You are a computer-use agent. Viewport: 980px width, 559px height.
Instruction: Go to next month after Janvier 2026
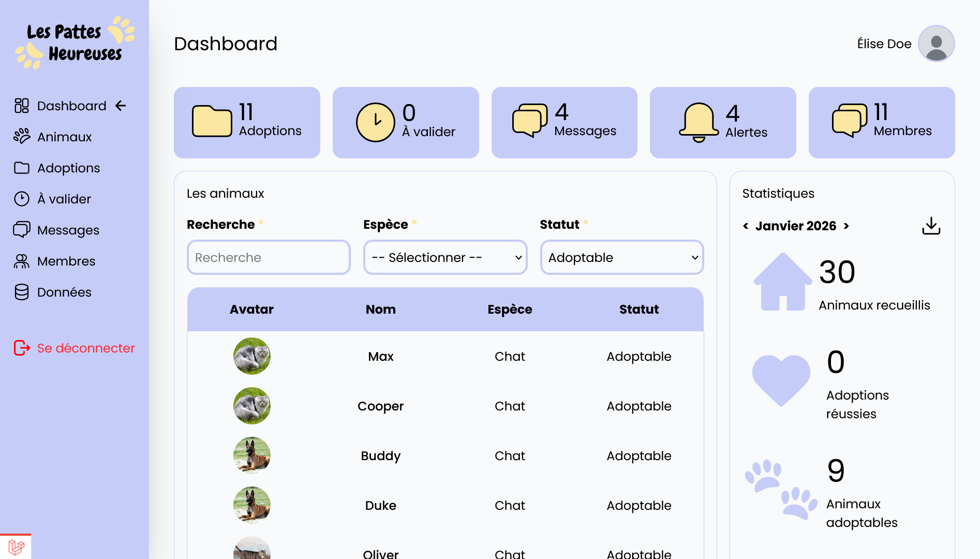846,226
